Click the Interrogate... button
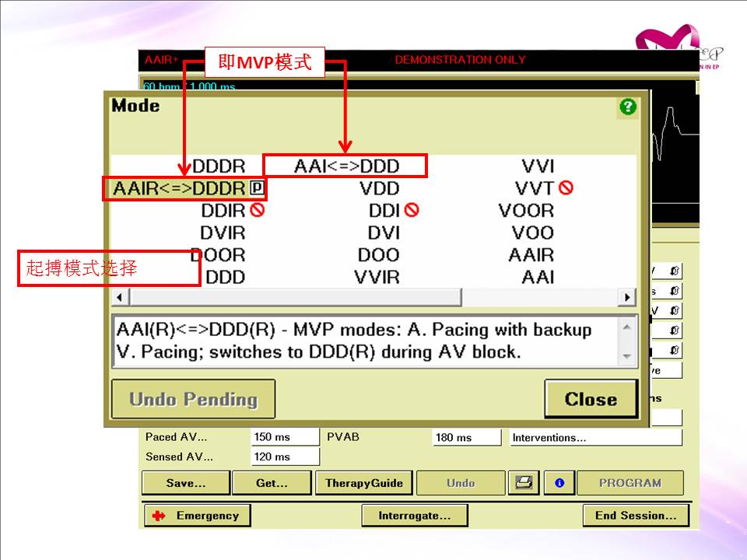 click(x=415, y=515)
